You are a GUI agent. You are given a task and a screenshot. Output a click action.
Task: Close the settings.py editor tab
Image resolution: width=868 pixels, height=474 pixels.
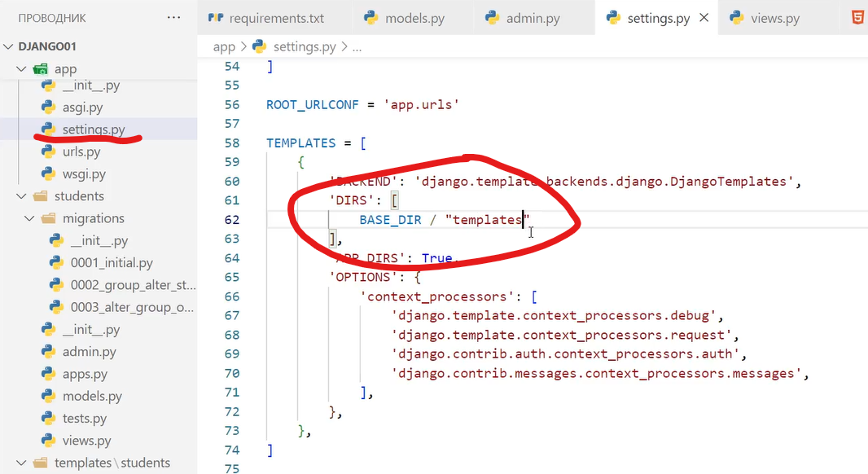704,18
